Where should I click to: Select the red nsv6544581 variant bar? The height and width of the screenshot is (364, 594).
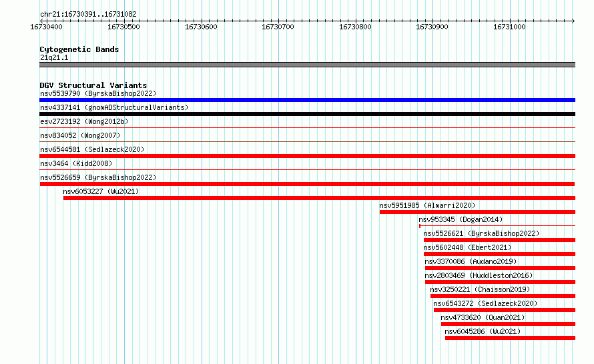(307, 156)
